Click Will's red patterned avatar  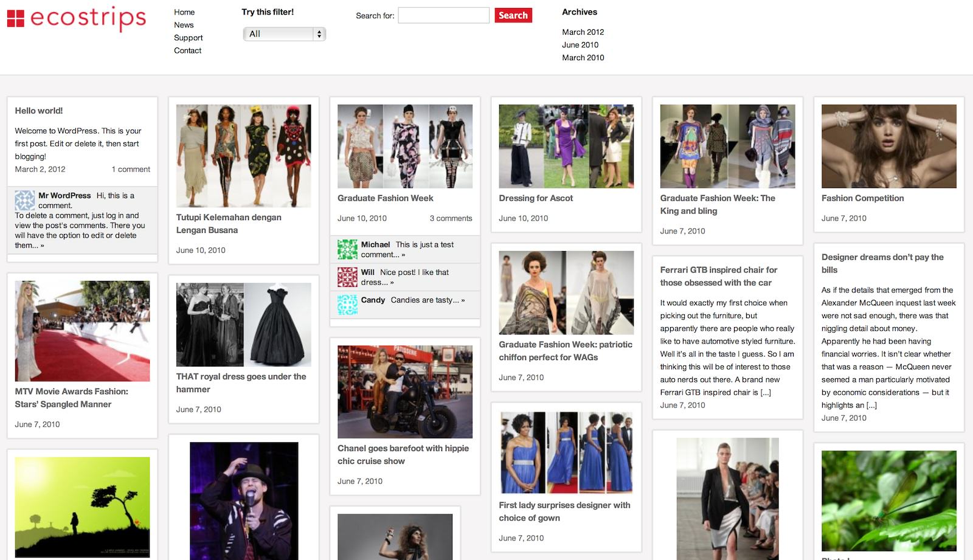coord(347,277)
